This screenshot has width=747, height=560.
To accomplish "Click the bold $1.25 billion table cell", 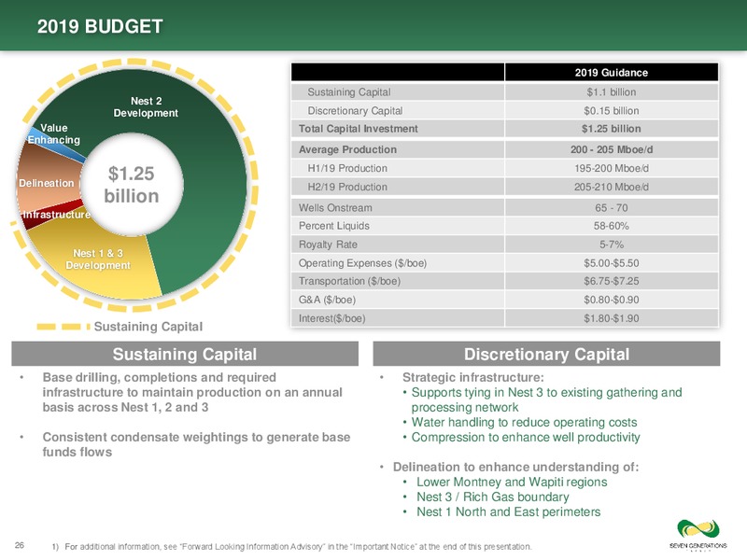I will click(612, 129).
